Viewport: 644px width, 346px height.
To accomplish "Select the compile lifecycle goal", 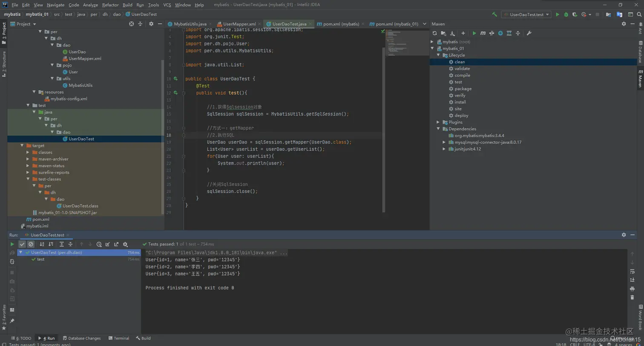I will click(x=462, y=75).
